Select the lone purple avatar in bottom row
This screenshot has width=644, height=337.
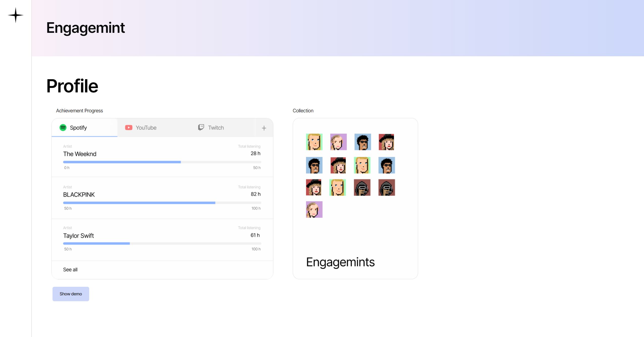[314, 210]
